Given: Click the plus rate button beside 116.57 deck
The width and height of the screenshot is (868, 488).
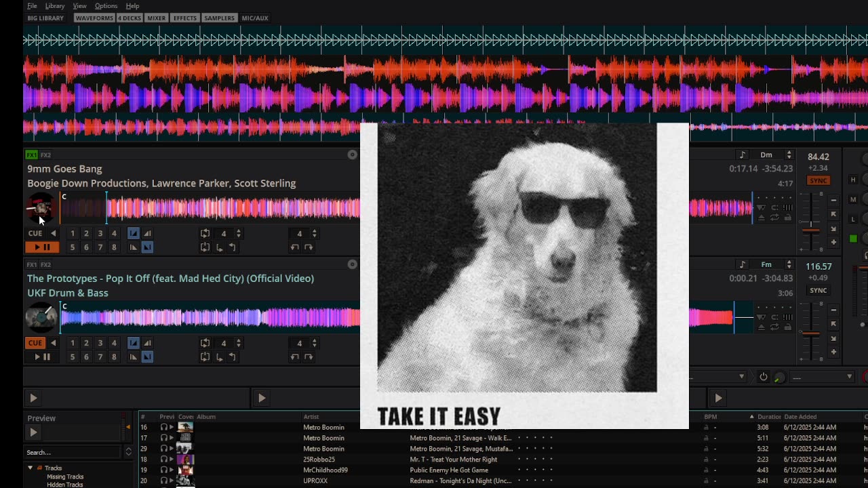Looking at the screenshot, I should click(x=833, y=352).
